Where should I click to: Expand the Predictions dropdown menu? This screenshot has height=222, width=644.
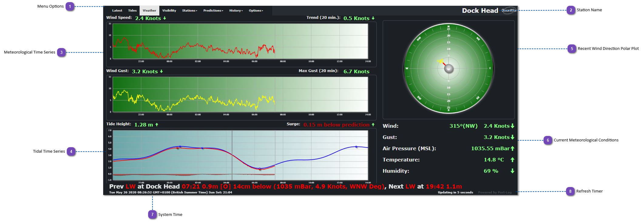213,11
